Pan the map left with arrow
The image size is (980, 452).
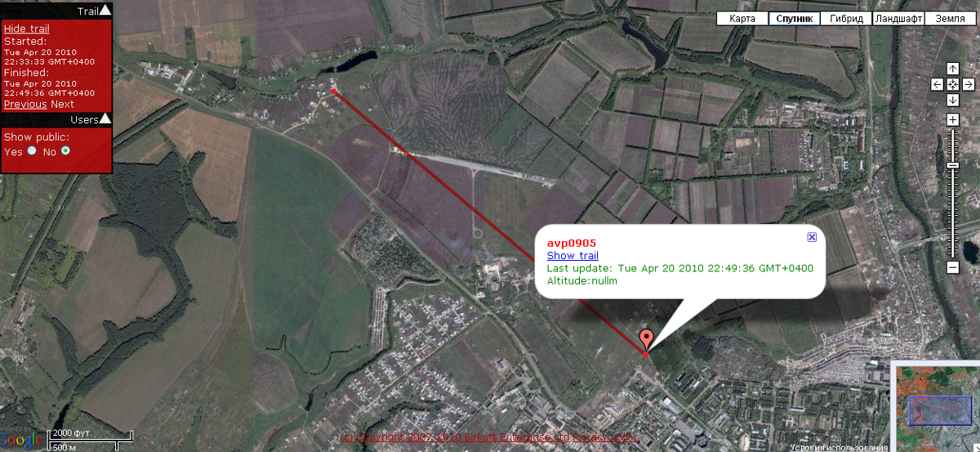coord(938,84)
